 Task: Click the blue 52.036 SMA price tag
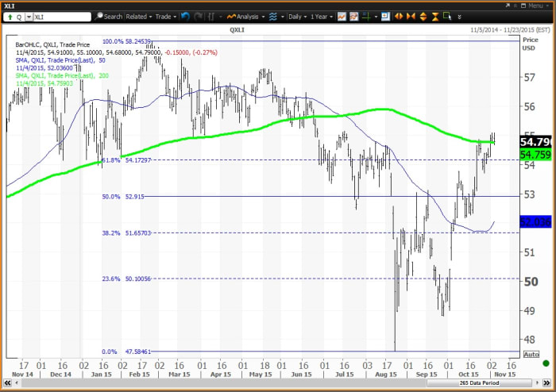(536, 222)
